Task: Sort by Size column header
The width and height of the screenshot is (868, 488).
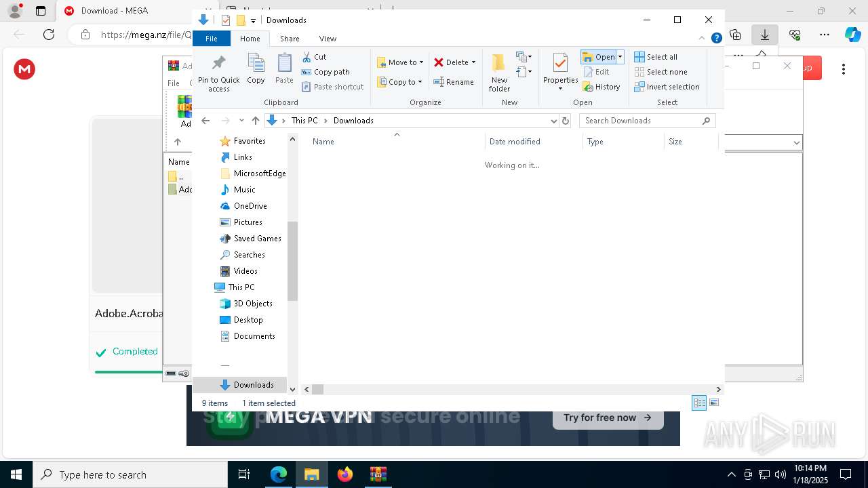Action: [691, 142]
